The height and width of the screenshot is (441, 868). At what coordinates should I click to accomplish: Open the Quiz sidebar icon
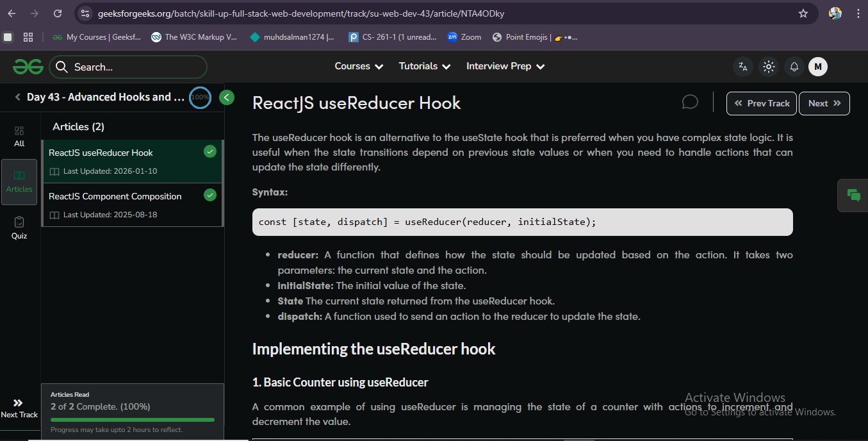coord(19,228)
